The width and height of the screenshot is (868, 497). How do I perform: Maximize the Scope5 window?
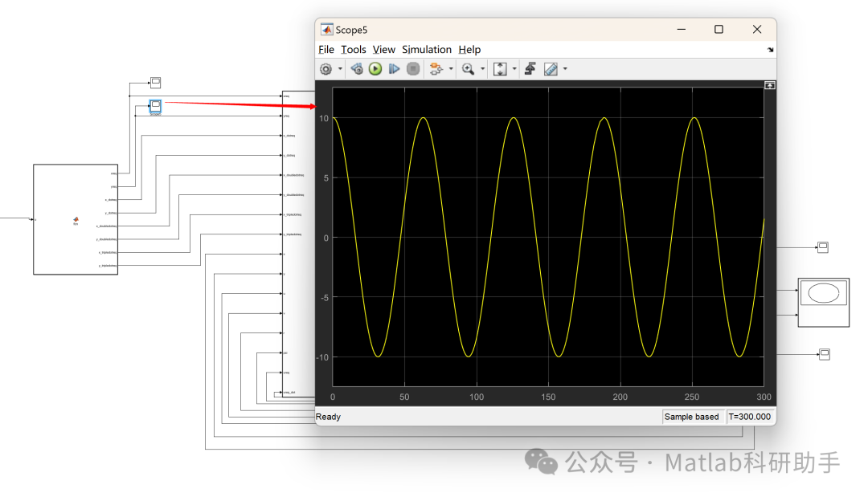pyautogui.click(x=719, y=29)
